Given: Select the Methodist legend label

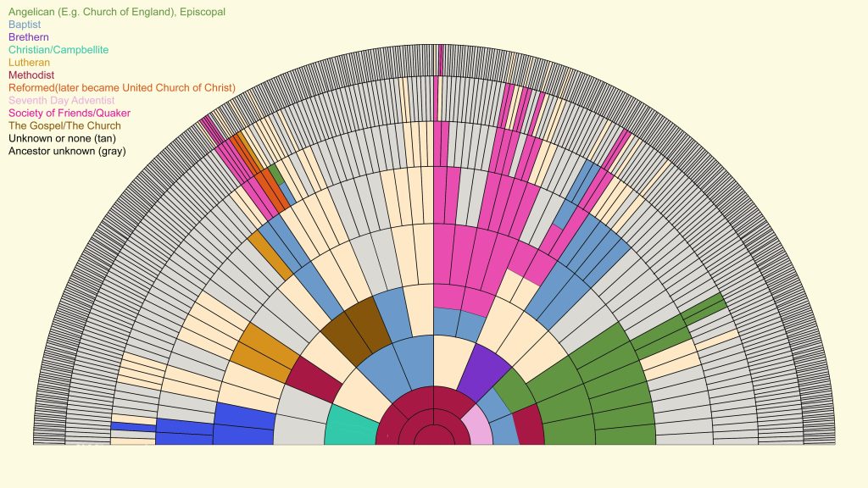Looking at the screenshot, I should tap(31, 75).
